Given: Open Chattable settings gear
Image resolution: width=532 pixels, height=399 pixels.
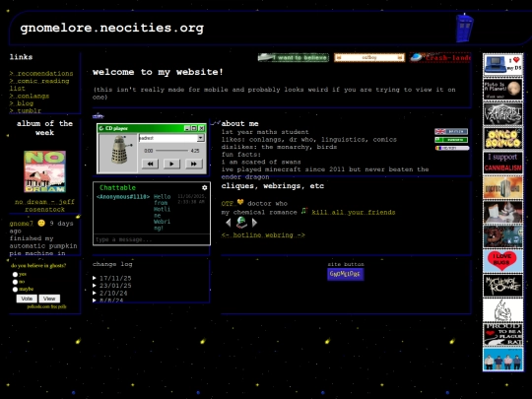Looking at the screenshot, I should (x=204, y=187).
